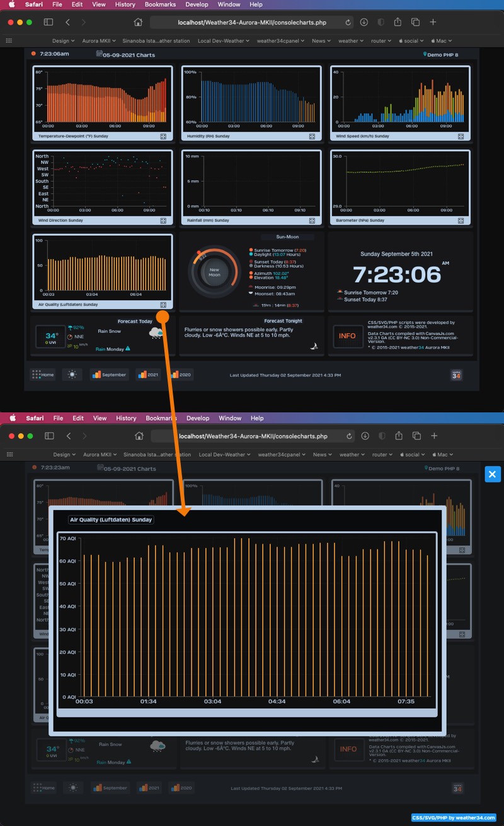
Task: Close the enlarged Air Quality popup
Action: coord(493,474)
